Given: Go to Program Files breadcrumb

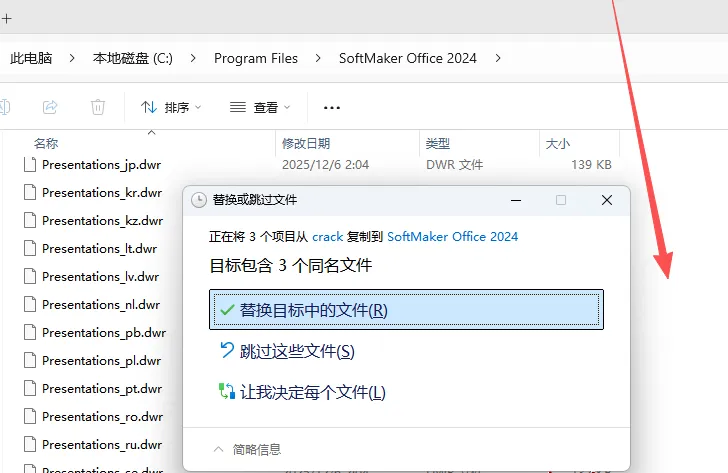Looking at the screenshot, I should [x=256, y=58].
